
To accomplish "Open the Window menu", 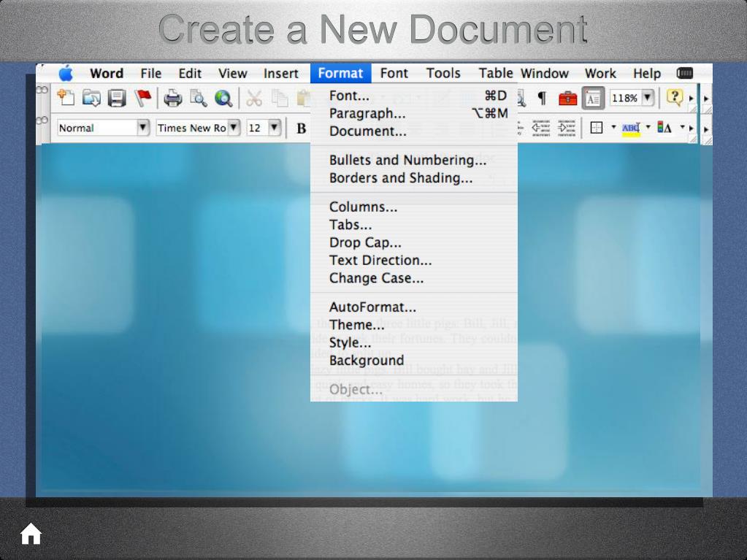I will click(545, 73).
